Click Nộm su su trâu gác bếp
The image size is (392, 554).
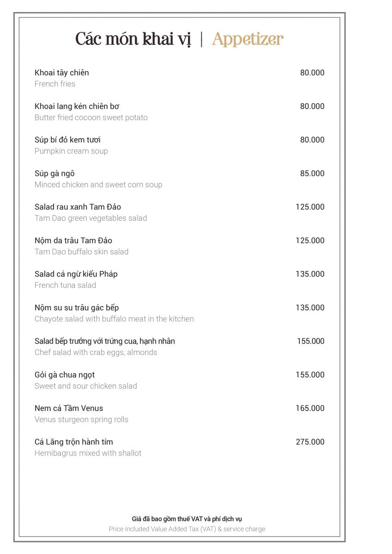(x=77, y=307)
